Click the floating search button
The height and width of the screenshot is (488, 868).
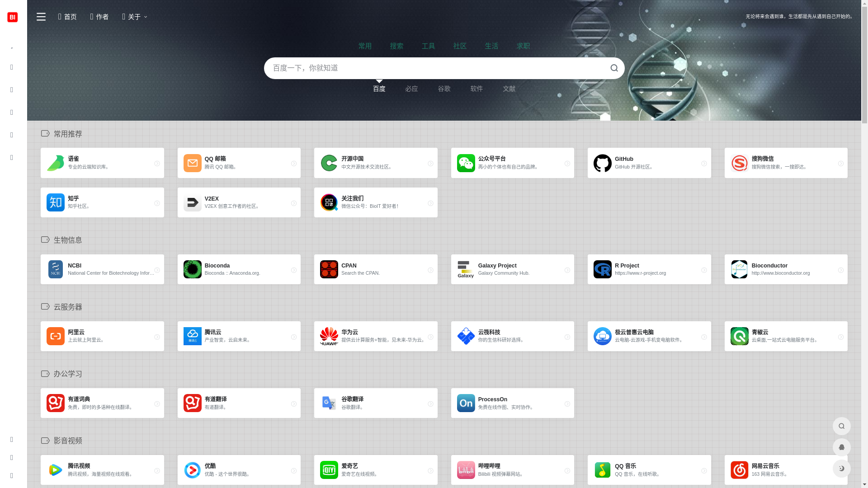[x=842, y=426]
